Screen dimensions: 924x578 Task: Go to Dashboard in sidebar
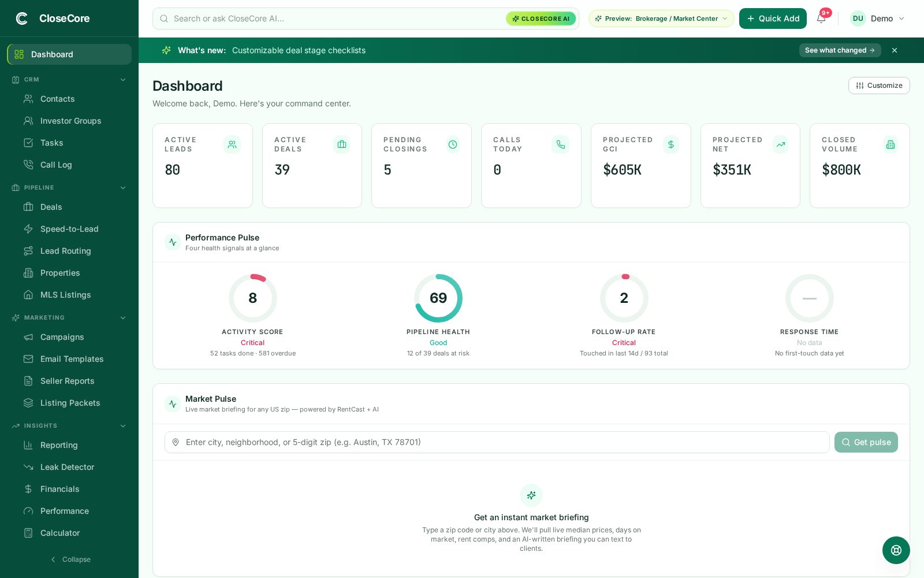pyautogui.click(x=69, y=54)
